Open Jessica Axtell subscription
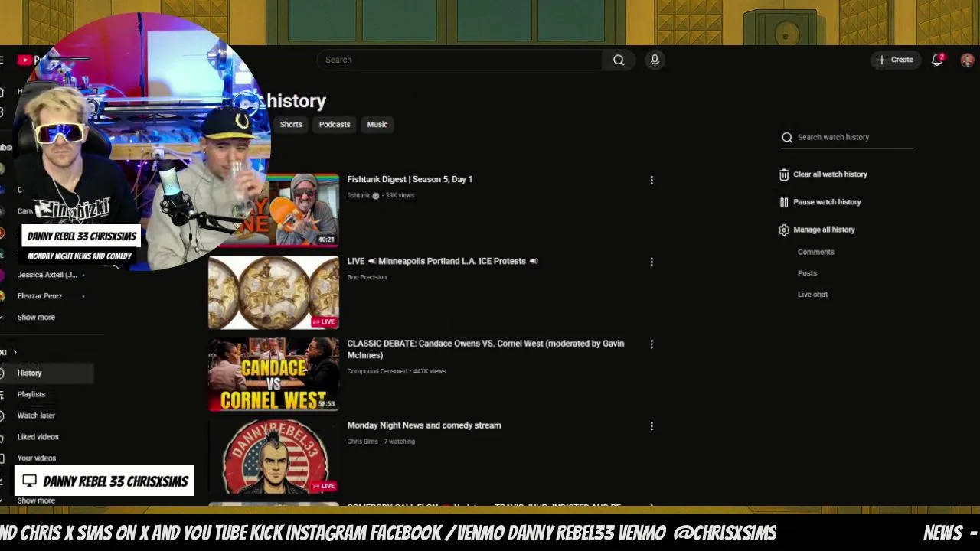Screen dimensions: 980x551 coord(47,275)
